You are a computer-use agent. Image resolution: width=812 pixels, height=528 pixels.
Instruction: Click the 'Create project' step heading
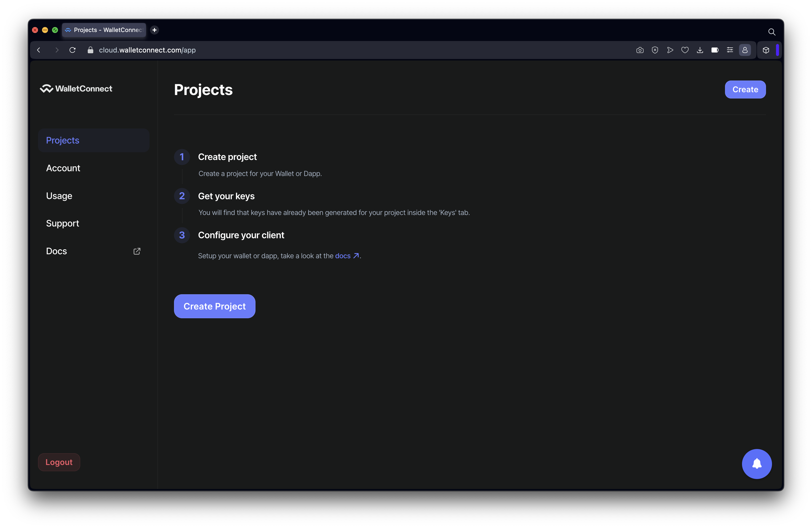coord(227,157)
